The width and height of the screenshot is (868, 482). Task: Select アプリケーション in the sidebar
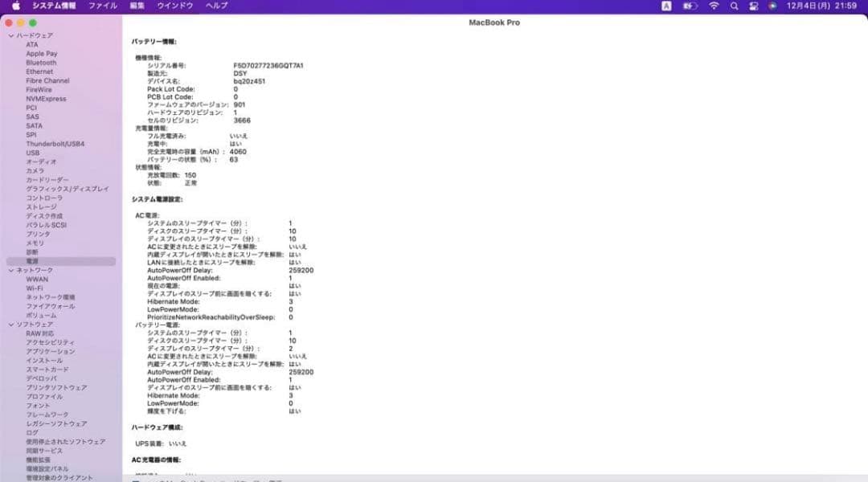(51, 351)
